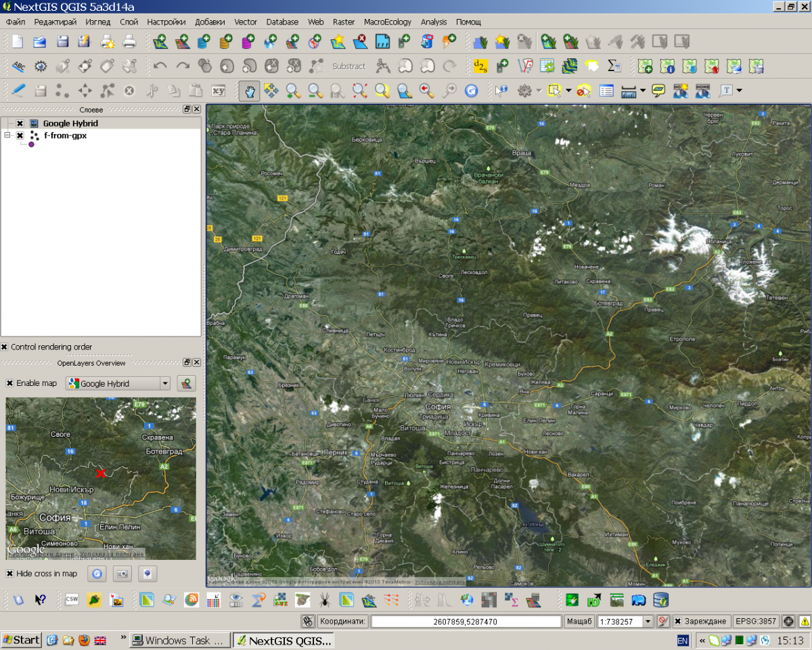
Task: Undo the last edit
Action: click(160, 66)
